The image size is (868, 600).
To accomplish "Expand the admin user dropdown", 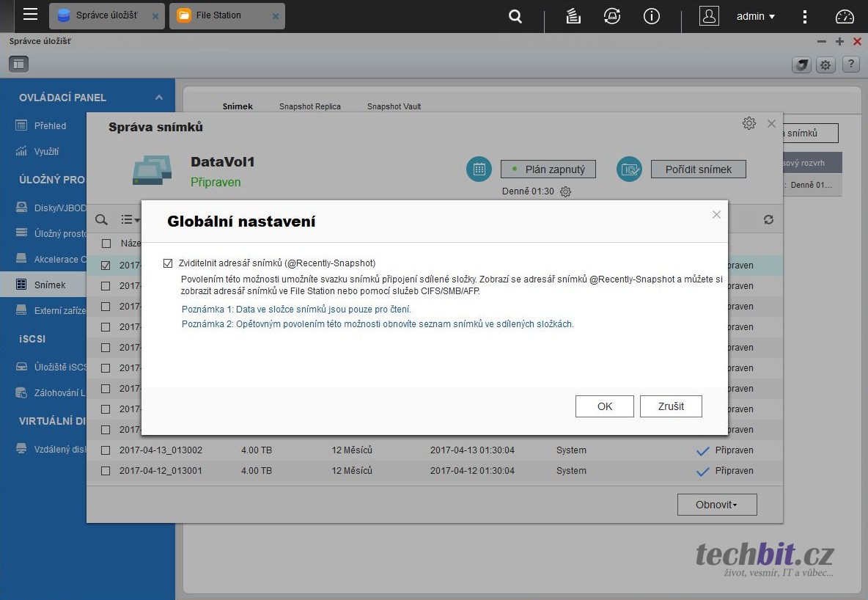I will pos(756,16).
